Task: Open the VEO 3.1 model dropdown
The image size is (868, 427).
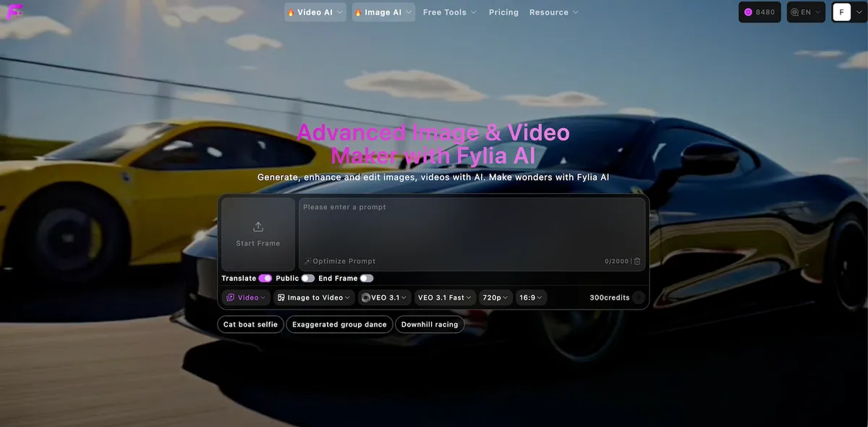Action: [385, 297]
